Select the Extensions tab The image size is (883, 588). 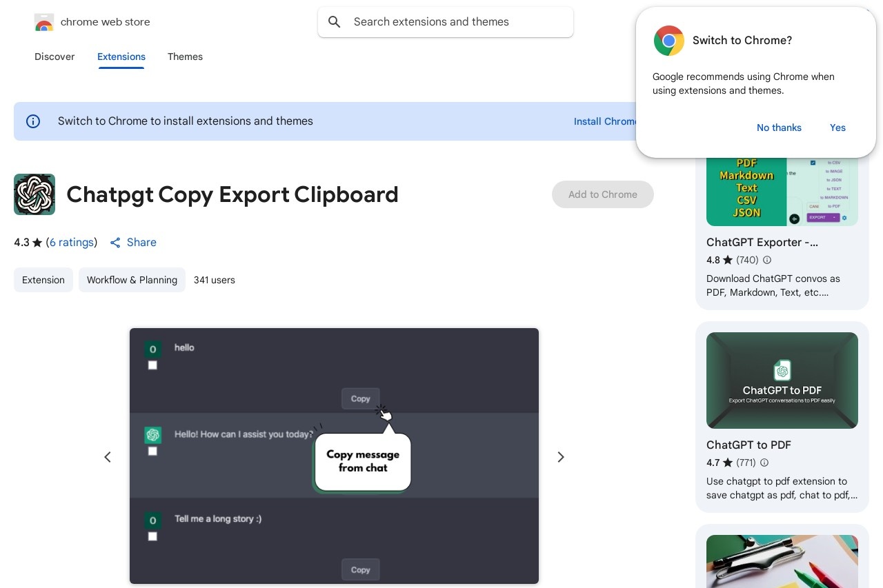[x=121, y=57]
